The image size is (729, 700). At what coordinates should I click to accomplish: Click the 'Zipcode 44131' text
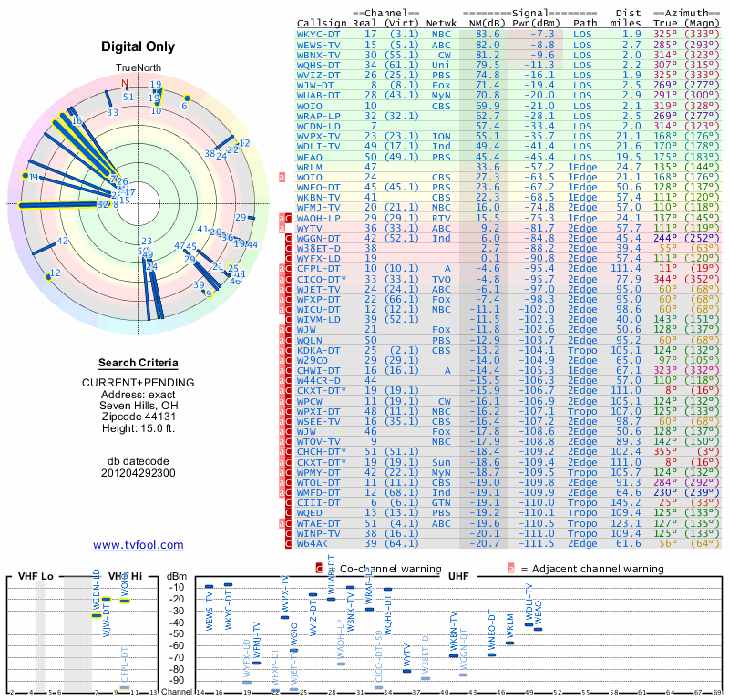tap(139, 417)
